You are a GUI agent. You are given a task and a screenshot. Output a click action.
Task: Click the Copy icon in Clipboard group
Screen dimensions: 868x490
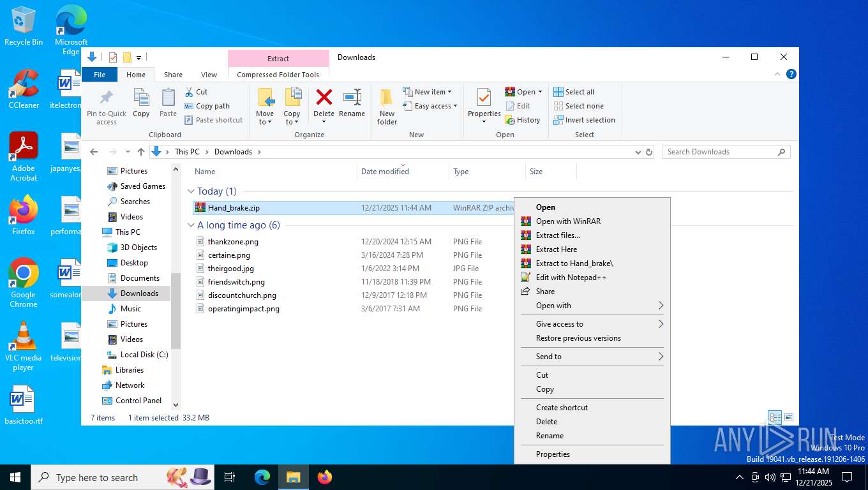coord(141,98)
